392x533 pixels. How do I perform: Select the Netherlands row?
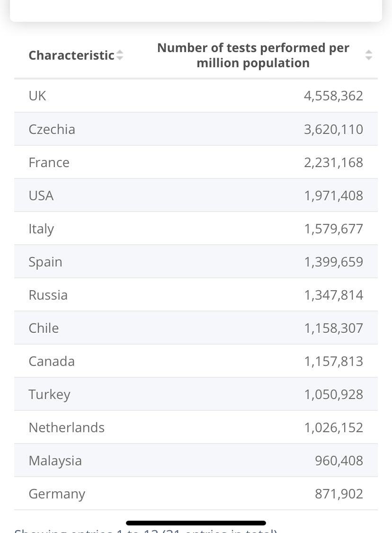point(196,427)
